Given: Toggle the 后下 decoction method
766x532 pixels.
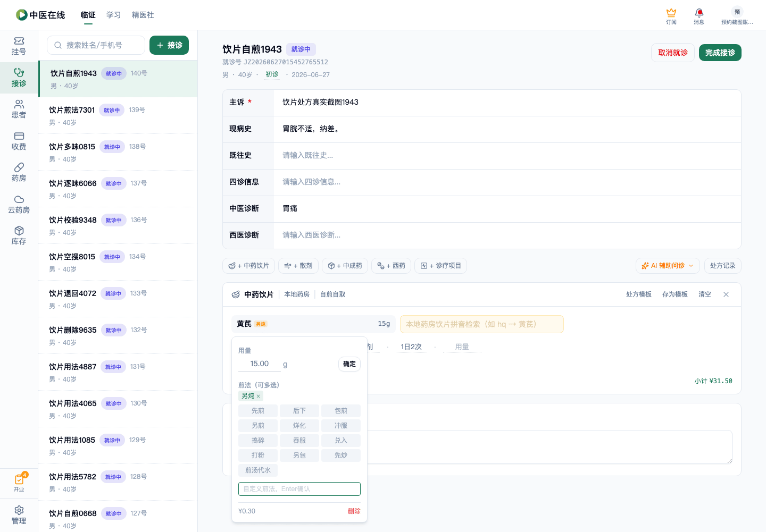Looking at the screenshot, I should (x=299, y=411).
